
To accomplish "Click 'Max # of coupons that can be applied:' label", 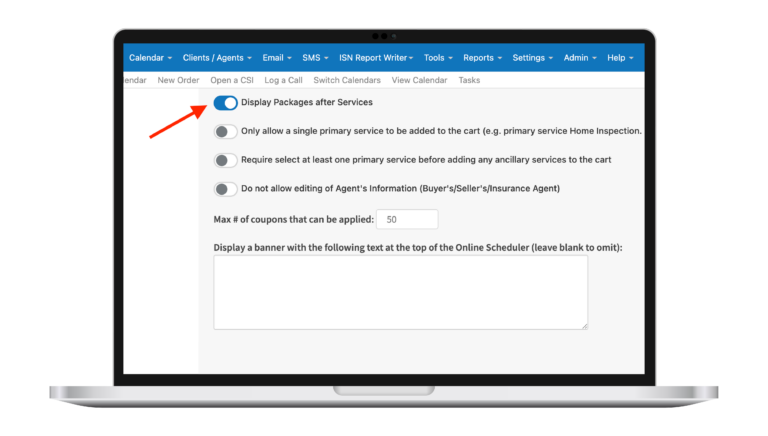I will coord(293,219).
